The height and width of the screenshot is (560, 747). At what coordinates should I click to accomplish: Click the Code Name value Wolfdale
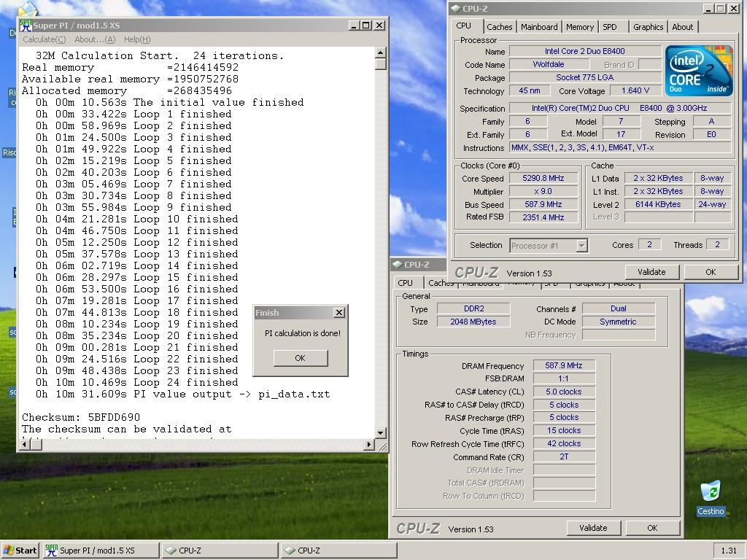(549, 64)
